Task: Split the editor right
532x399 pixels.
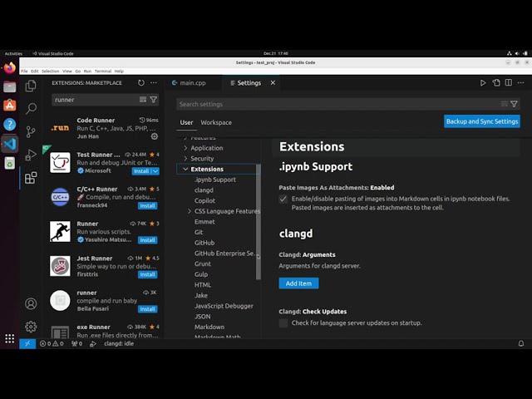Action: (x=508, y=83)
